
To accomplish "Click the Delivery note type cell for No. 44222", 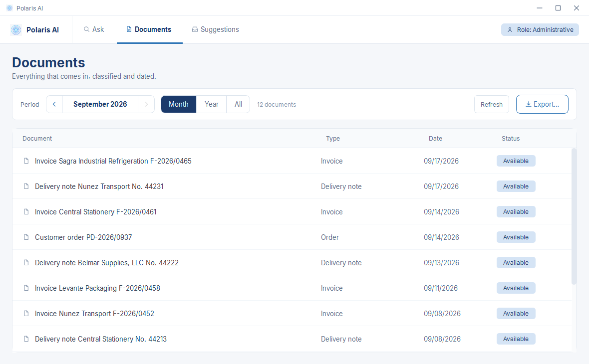I will pos(341,263).
